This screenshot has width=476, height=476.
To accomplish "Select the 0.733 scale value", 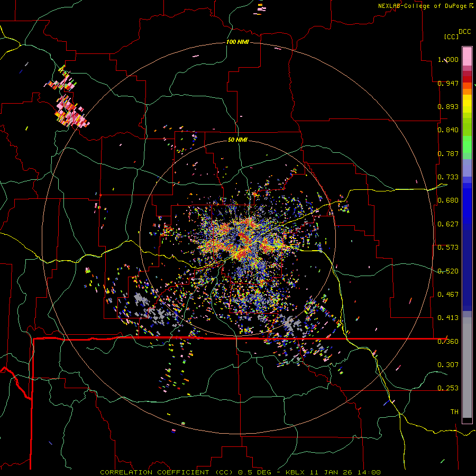I will tap(448, 177).
